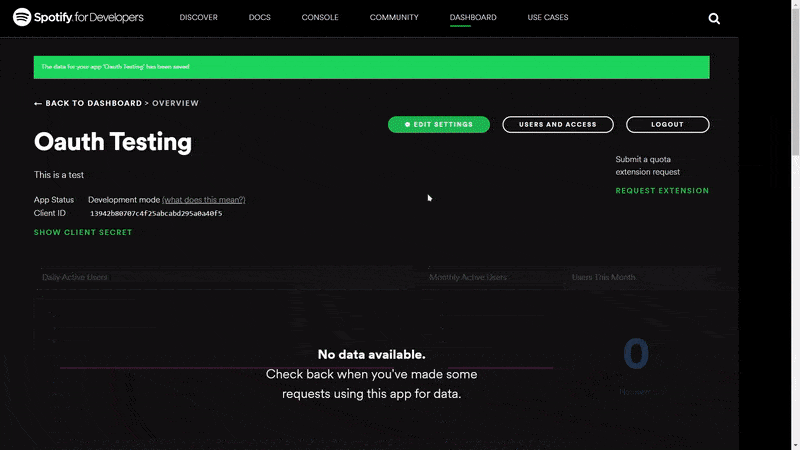Click the Edit Settings button

(439, 124)
